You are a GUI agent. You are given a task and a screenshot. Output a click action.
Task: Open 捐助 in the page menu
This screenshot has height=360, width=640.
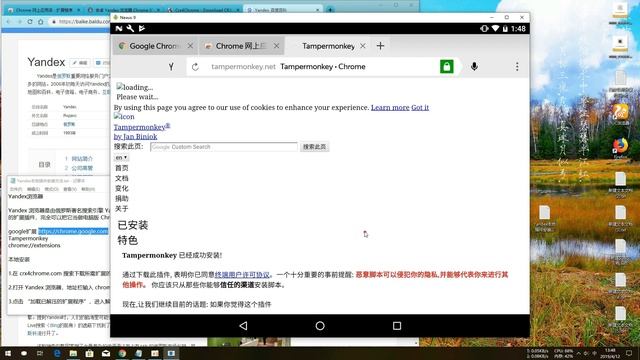[122, 198]
